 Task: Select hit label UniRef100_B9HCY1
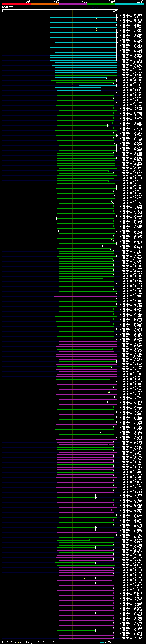pyautogui.click(x=131, y=32)
